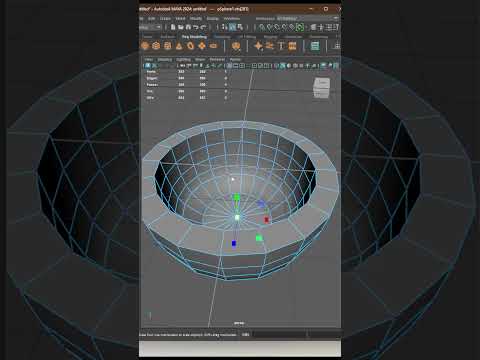
Task: Open the Edit menu
Action: pyautogui.click(x=152, y=18)
